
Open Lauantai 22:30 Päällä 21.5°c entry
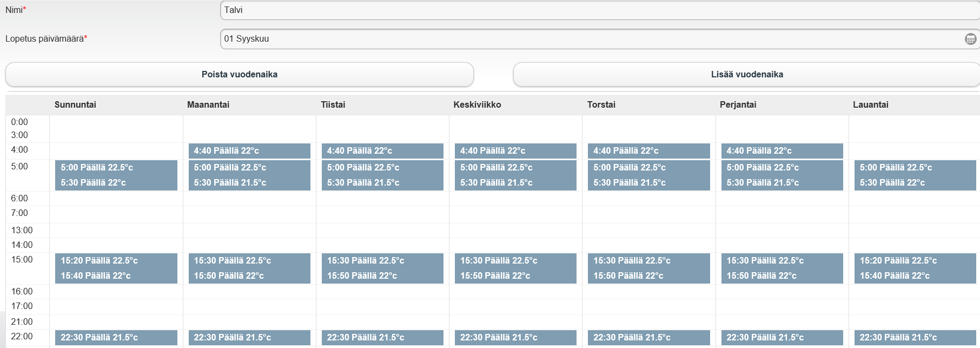pyautogui.click(x=915, y=338)
